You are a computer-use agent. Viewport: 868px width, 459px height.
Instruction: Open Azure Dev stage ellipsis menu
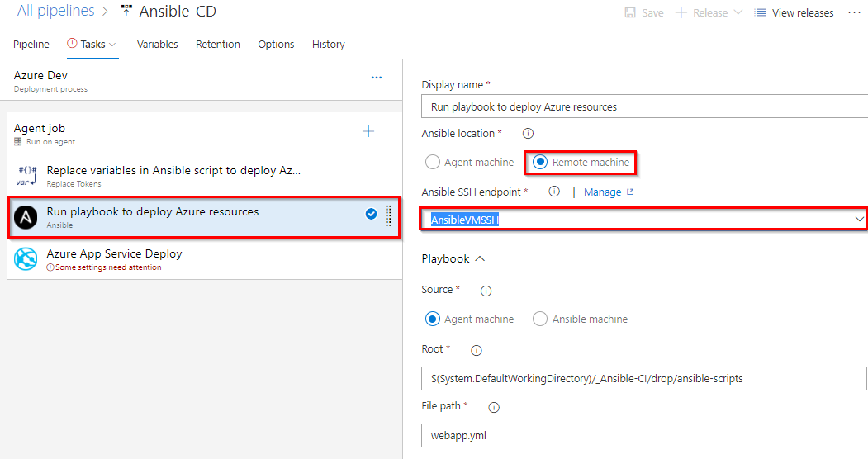point(377,78)
